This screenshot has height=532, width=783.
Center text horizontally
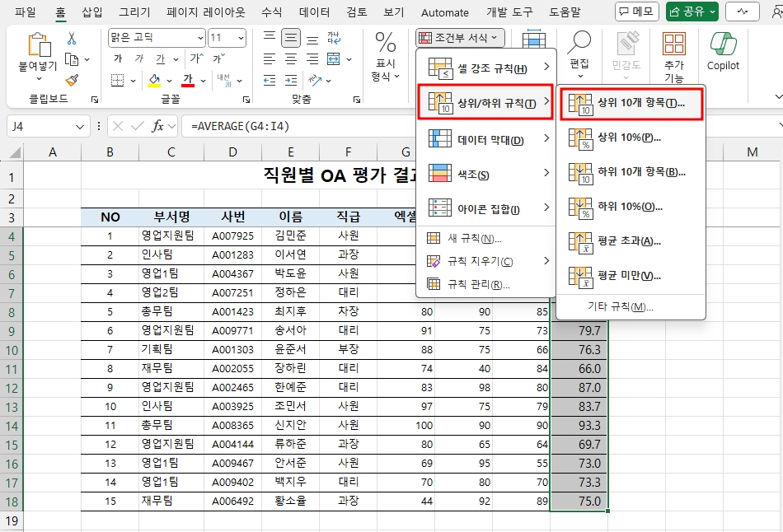(291, 59)
